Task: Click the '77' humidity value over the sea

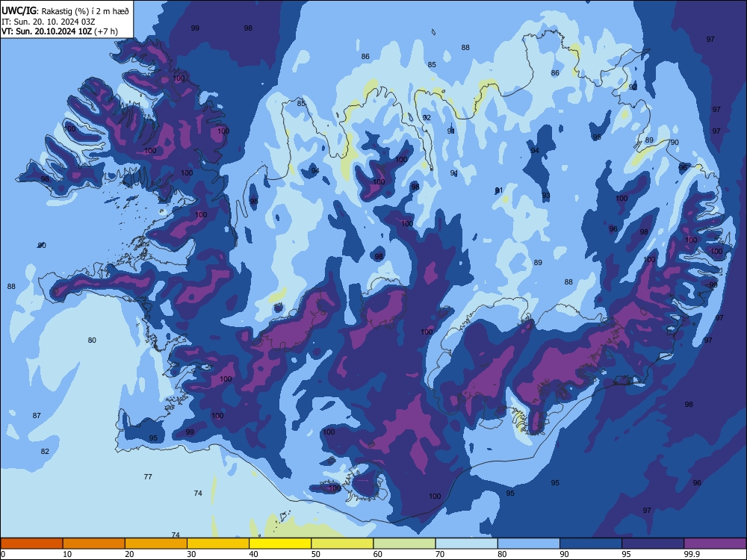Action: click(x=148, y=476)
